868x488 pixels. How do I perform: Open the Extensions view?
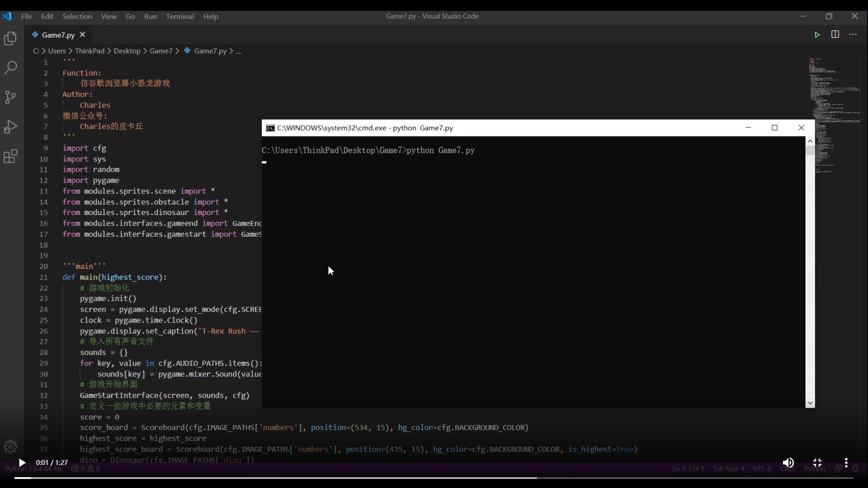point(10,156)
